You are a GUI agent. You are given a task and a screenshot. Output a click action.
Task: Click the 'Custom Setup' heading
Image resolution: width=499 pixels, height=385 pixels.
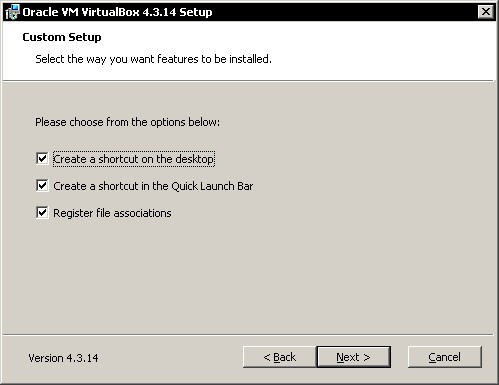pos(62,37)
